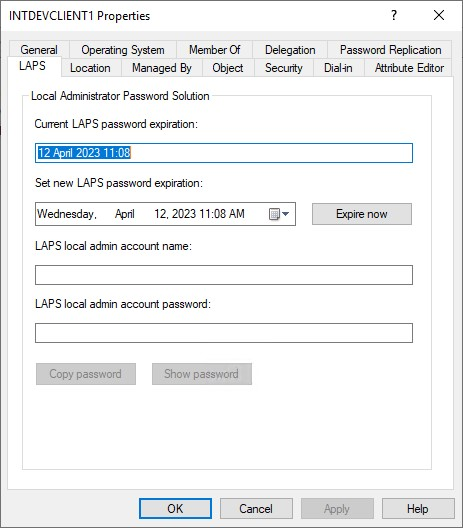Open the General tab
The image size is (463, 528).
pyautogui.click(x=39, y=50)
